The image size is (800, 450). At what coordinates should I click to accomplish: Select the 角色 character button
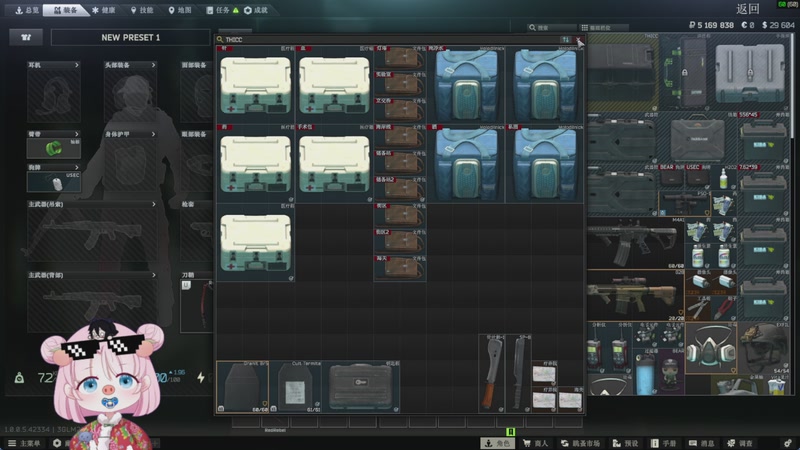pos(496,443)
